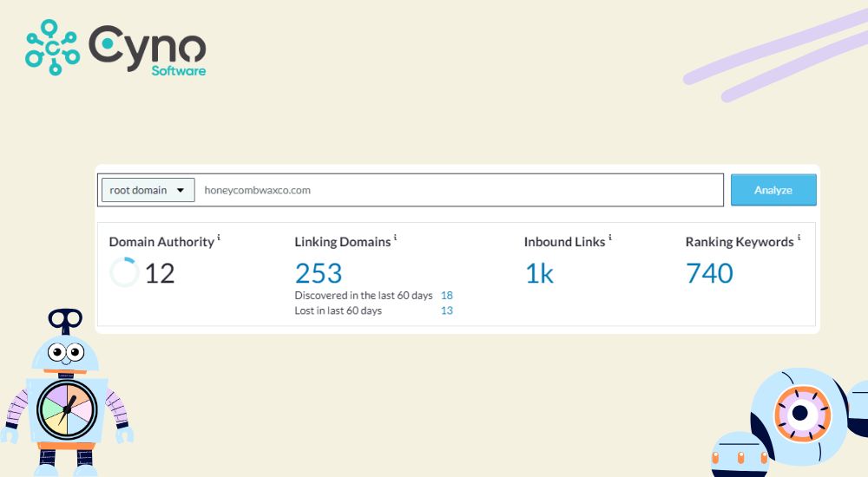Focus the honeycombwaxco.com domain input field
The image size is (868, 477).
pos(460,190)
